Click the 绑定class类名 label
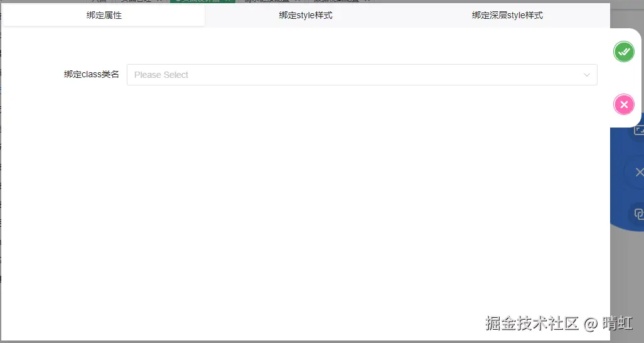The image size is (644, 343). [x=91, y=74]
